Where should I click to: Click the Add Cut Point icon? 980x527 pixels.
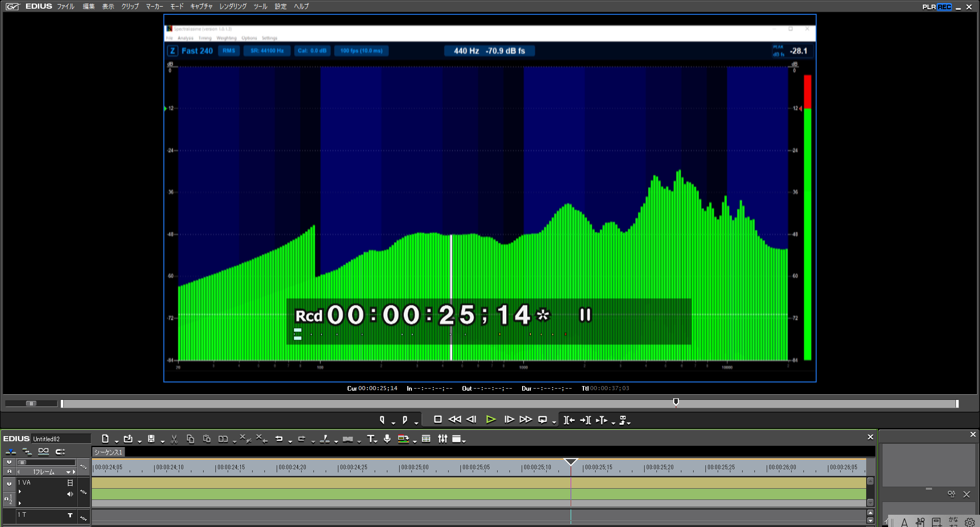[325, 439]
